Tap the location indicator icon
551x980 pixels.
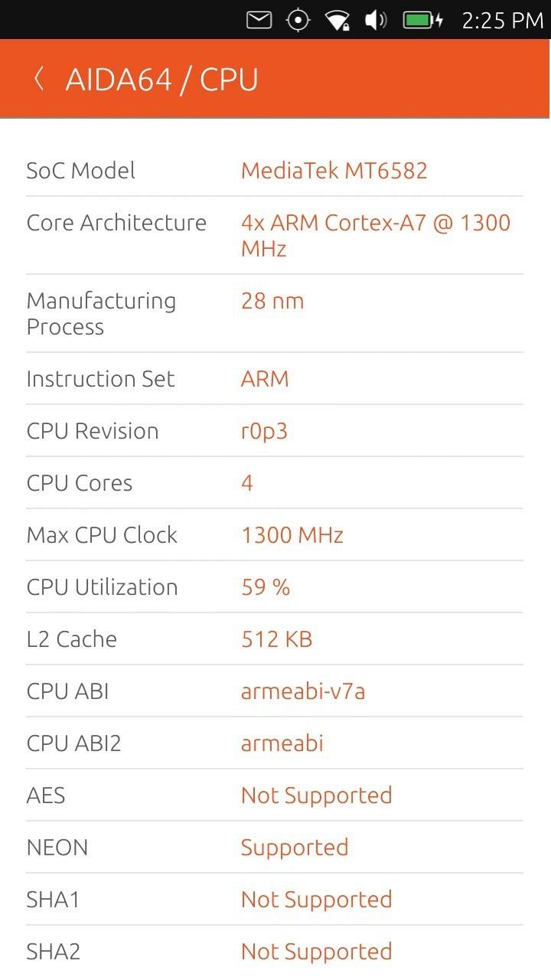click(298, 20)
